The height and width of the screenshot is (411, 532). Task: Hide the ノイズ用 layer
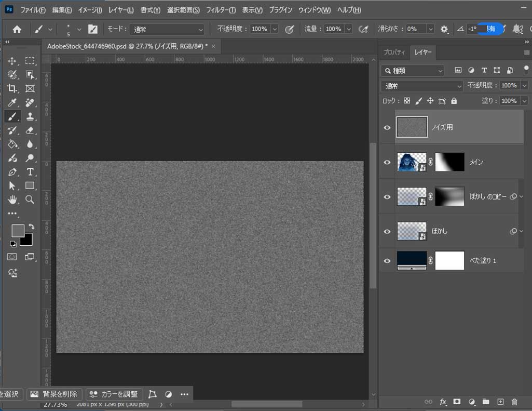click(387, 127)
